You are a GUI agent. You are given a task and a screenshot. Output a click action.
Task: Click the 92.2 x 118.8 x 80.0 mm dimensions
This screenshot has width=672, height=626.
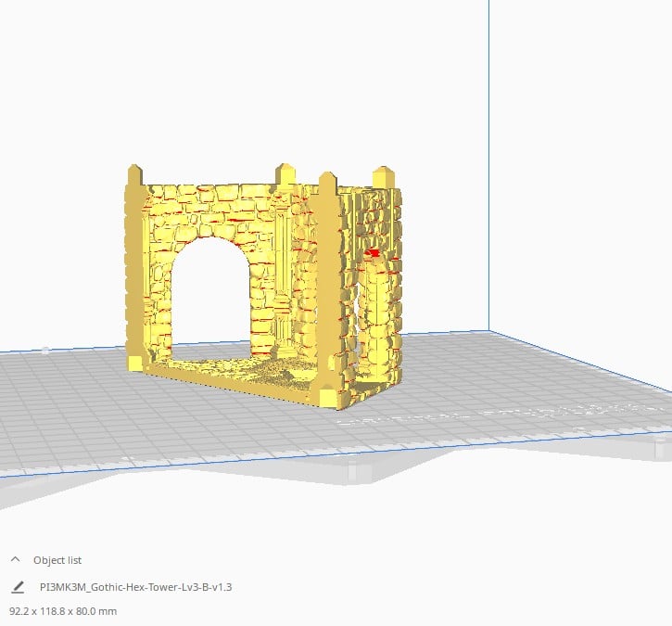(63, 611)
